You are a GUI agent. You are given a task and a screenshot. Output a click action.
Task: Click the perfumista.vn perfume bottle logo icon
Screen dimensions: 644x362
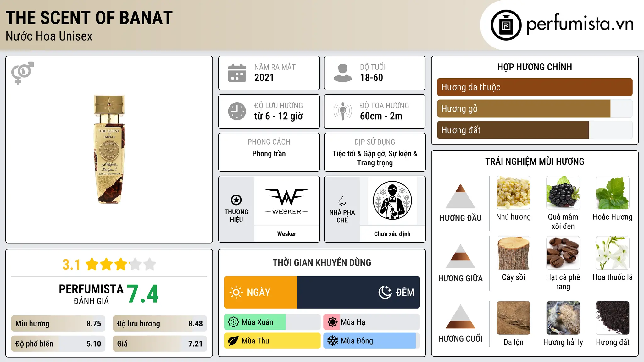(x=506, y=25)
